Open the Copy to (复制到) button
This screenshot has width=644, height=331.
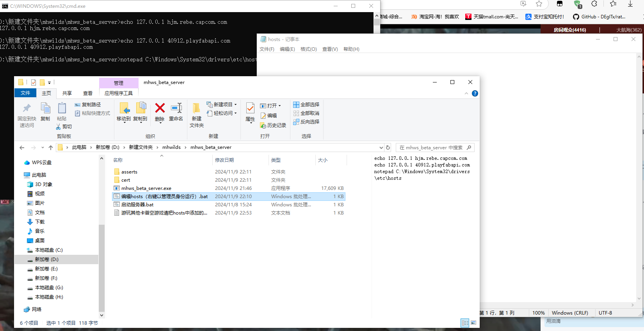[x=140, y=113]
